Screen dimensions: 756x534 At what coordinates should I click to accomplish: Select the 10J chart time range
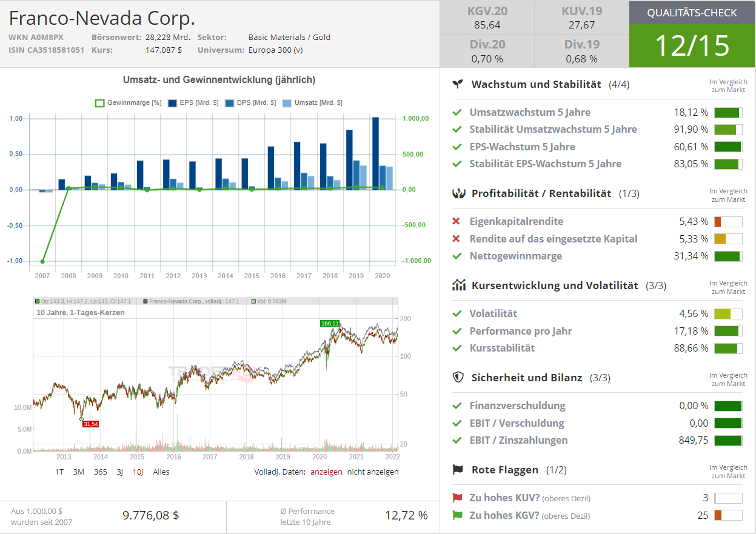(138, 472)
